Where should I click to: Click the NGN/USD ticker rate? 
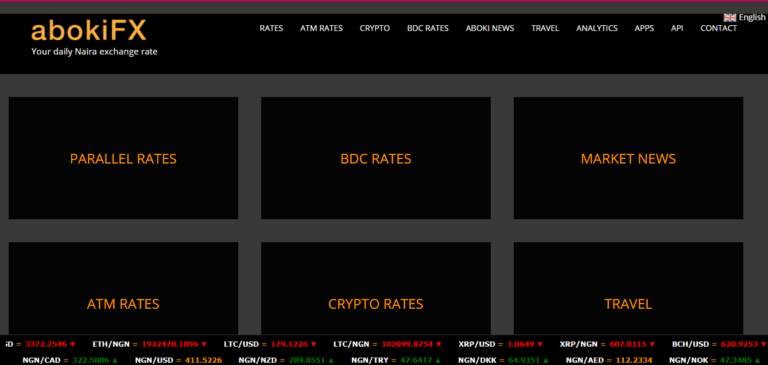click(178, 361)
